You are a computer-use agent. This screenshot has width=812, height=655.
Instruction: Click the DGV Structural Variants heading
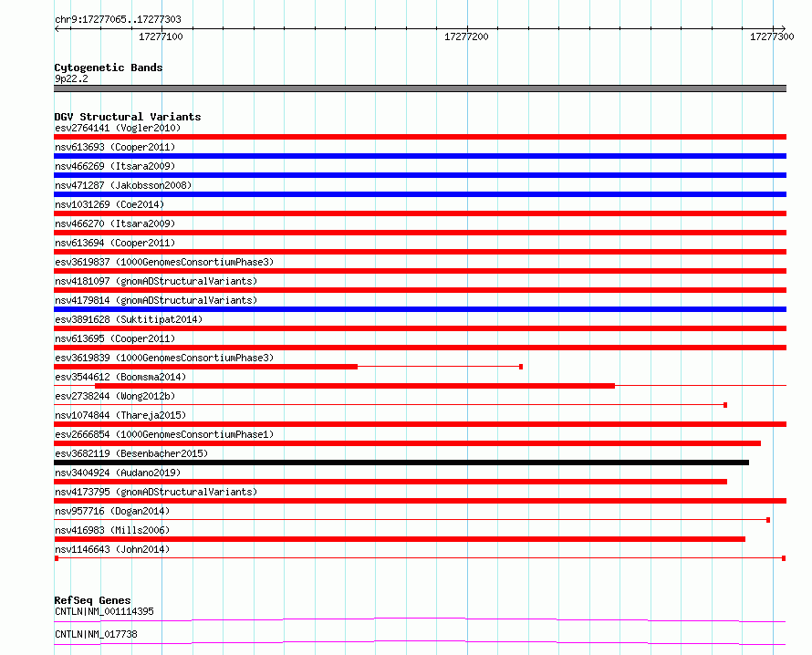click(128, 117)
